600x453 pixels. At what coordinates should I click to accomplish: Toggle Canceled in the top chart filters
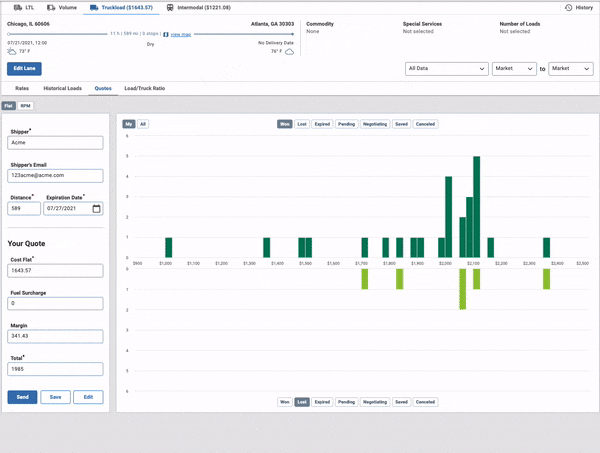point(426,124)
